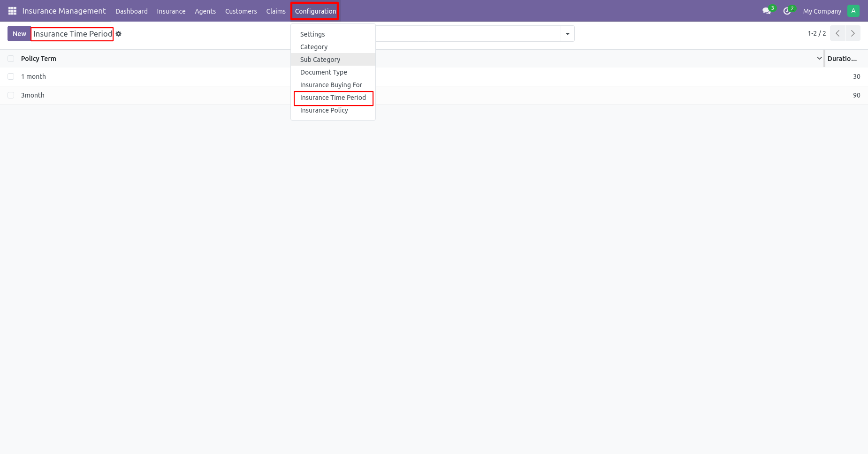This screenshot has width=868, height=454.
Task: Select Sub Category menu entry
Action: pyautogui.click(x=333, y=60)
